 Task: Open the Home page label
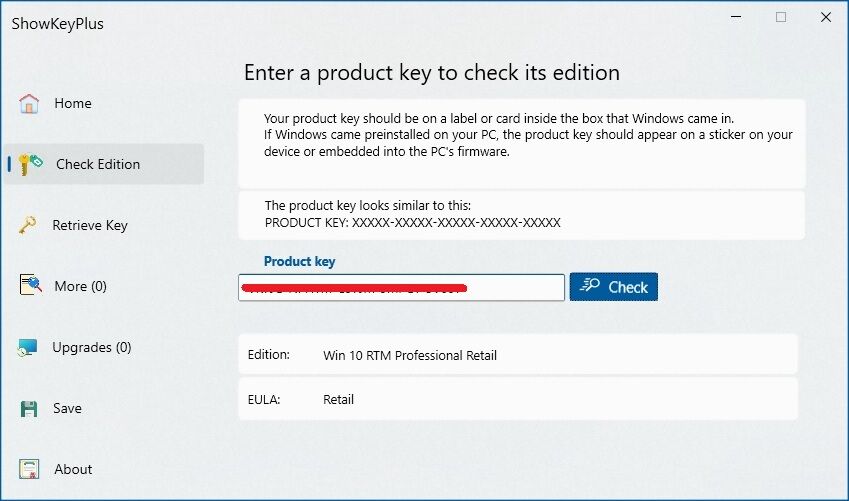(73, 103)
